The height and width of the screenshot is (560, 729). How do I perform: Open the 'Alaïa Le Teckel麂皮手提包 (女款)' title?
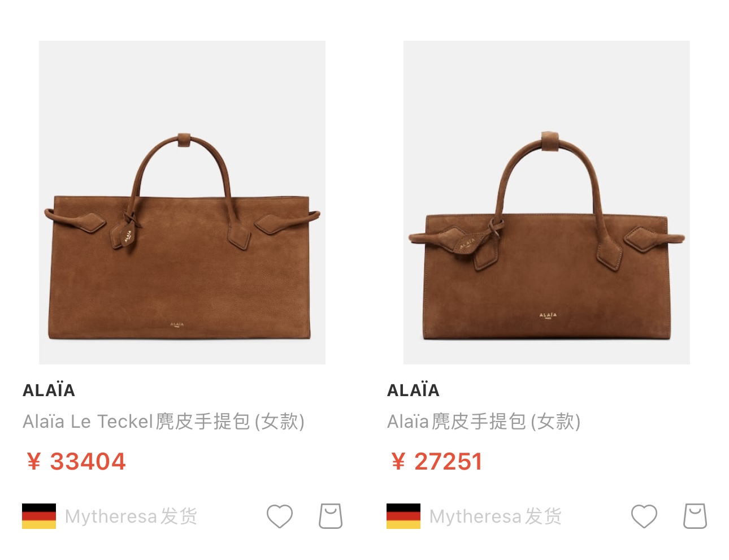pyautogui.click(x=164, y=422)
